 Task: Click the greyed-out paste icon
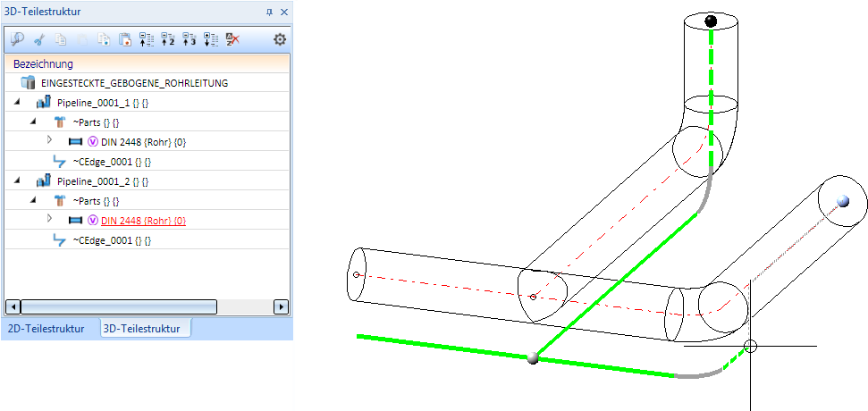82,39
